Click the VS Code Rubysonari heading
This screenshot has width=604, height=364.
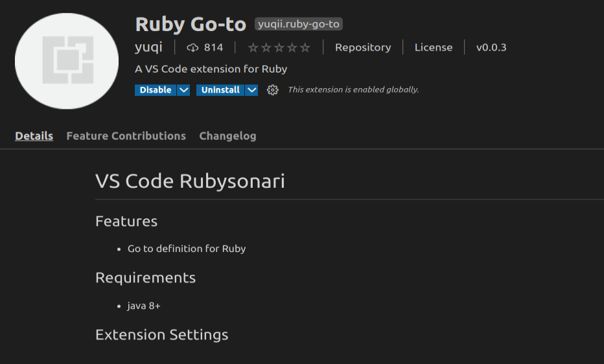(190, 181)
